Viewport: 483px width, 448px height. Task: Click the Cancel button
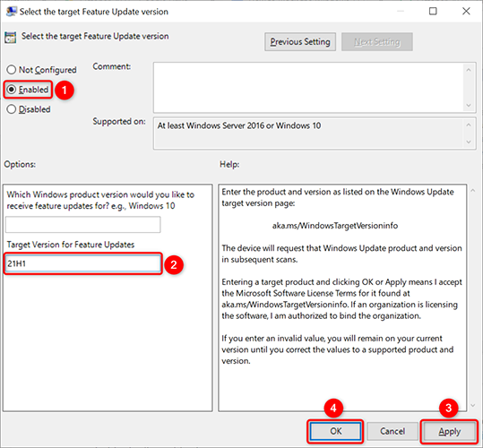pyautogui.click(x=392, y=431)
